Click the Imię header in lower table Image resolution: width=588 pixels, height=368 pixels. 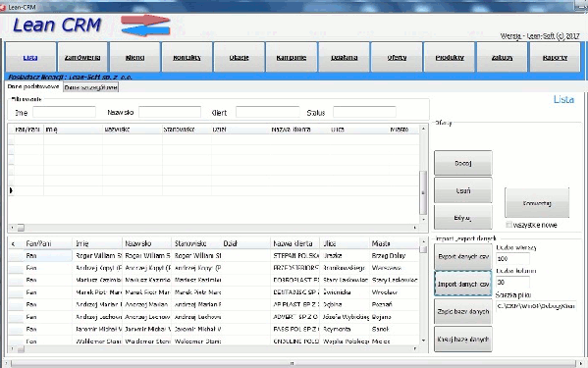point(97,243)
